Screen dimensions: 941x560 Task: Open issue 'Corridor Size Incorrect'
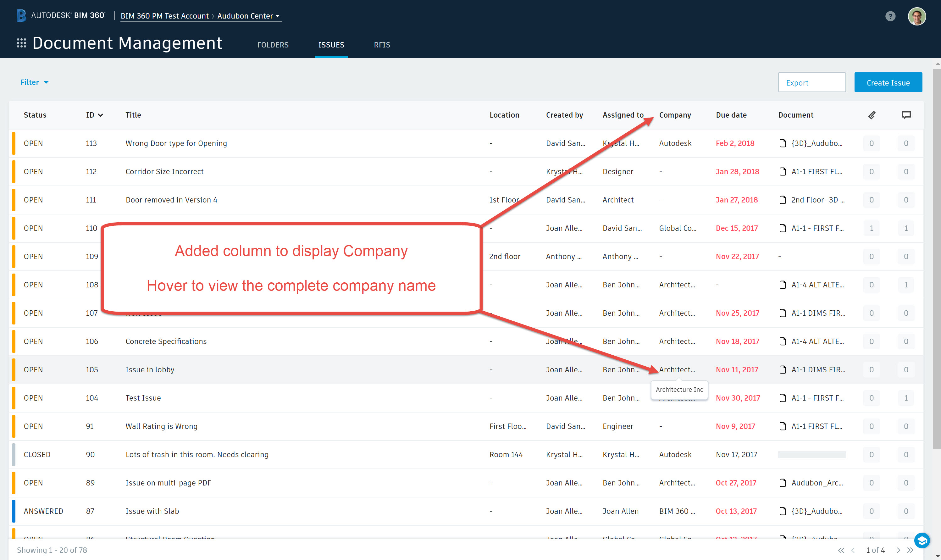[x=164, y=172]
